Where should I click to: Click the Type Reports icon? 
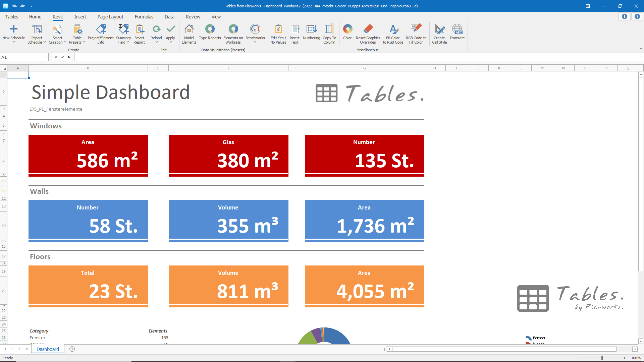[x=210, y=29]
